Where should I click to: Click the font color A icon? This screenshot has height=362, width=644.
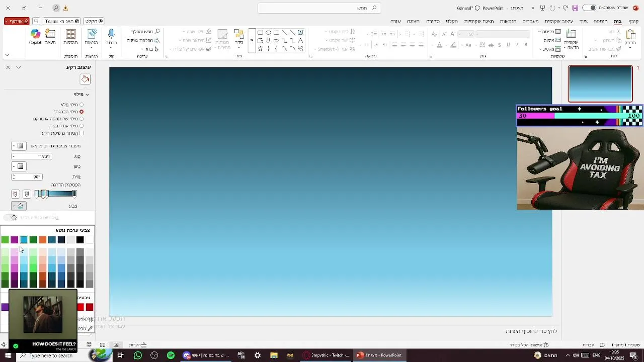click(439, 45)
